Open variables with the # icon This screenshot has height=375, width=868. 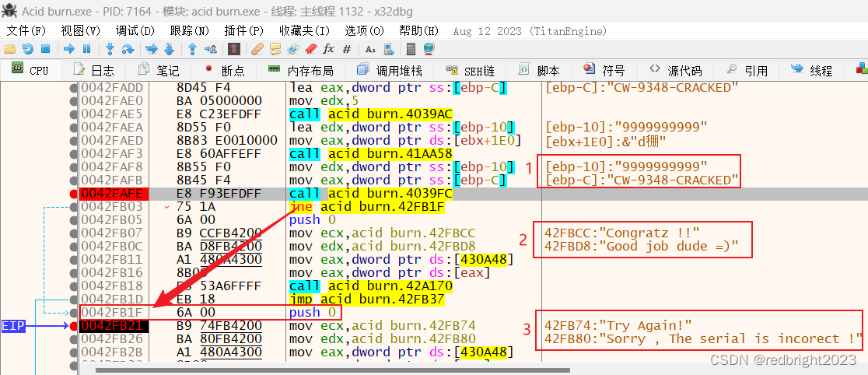pyautogui.click(x=347, y=49)
